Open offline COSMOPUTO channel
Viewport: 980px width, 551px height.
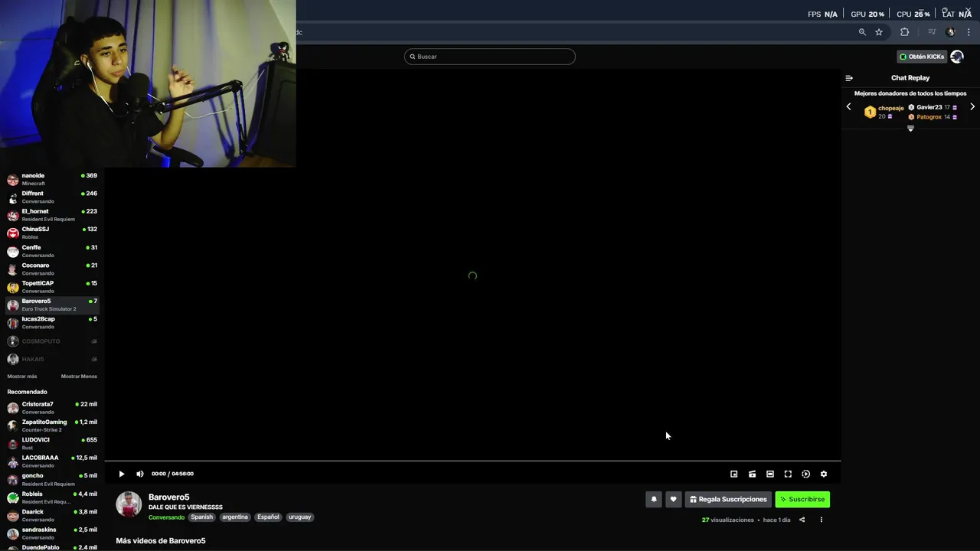(52, 341)
